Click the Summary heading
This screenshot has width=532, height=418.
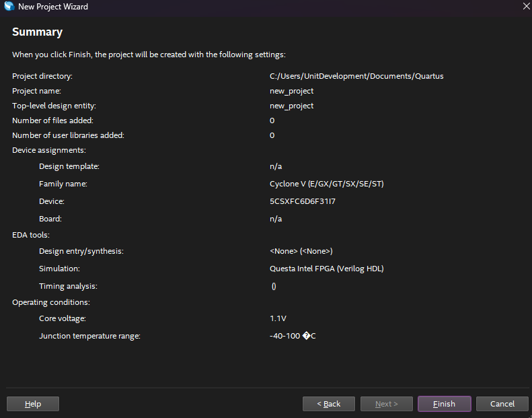point(37,32)
